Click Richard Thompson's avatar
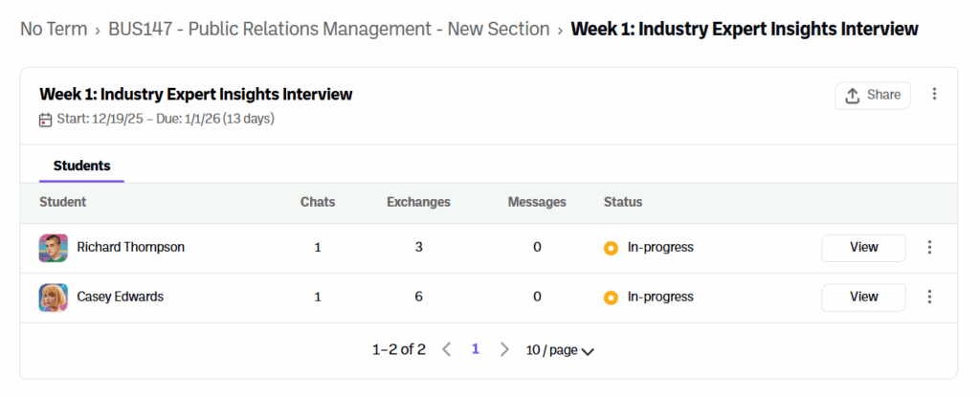This screenshot has width=980, height=398. [53, 248]
